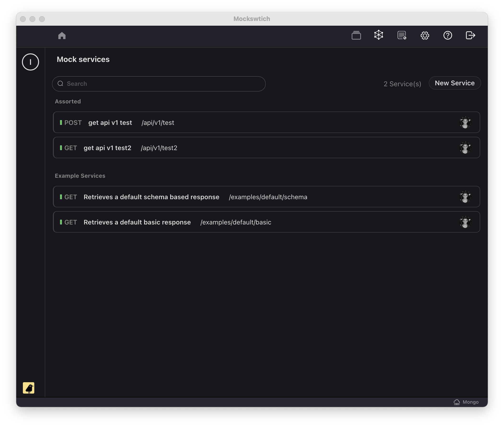Click the New Service button
Image resolution: width=504 pixels, height=427 pixels.
[x=455, y=83]
